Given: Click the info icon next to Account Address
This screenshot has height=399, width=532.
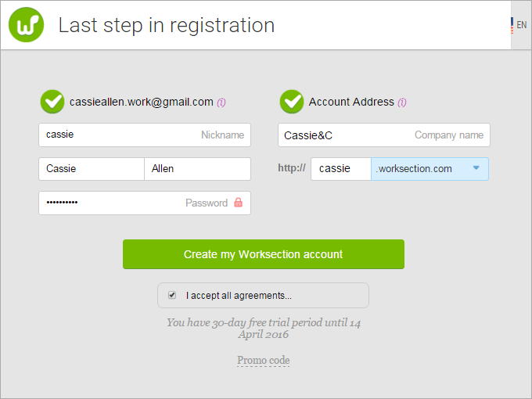Looking at the screenshot, I should 402,102.
